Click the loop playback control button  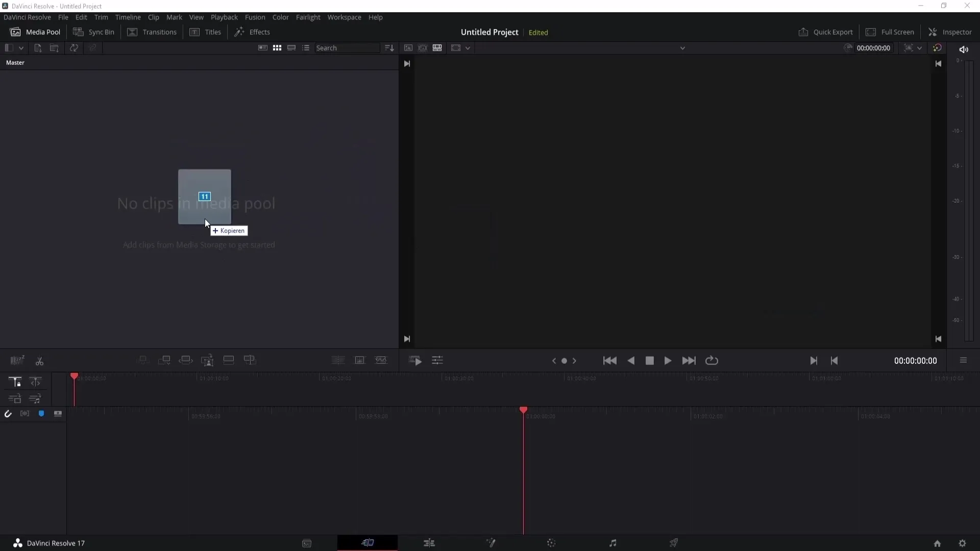[712, 361]
